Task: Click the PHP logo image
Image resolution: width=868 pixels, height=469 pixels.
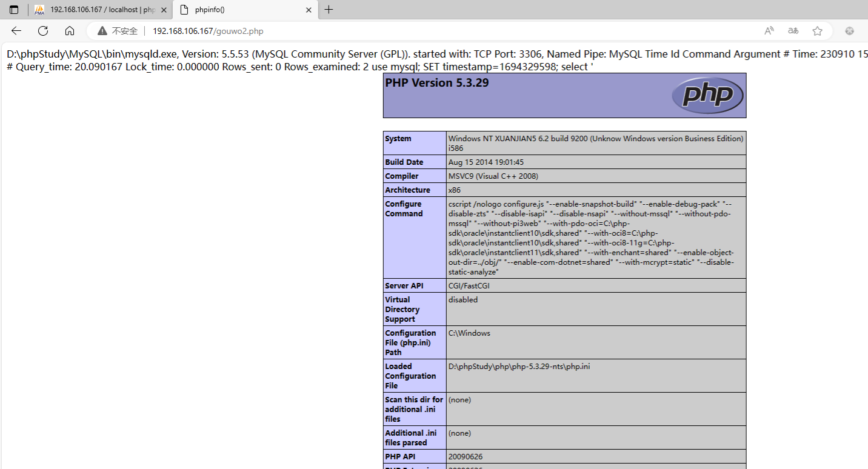Action: (707, 96)
